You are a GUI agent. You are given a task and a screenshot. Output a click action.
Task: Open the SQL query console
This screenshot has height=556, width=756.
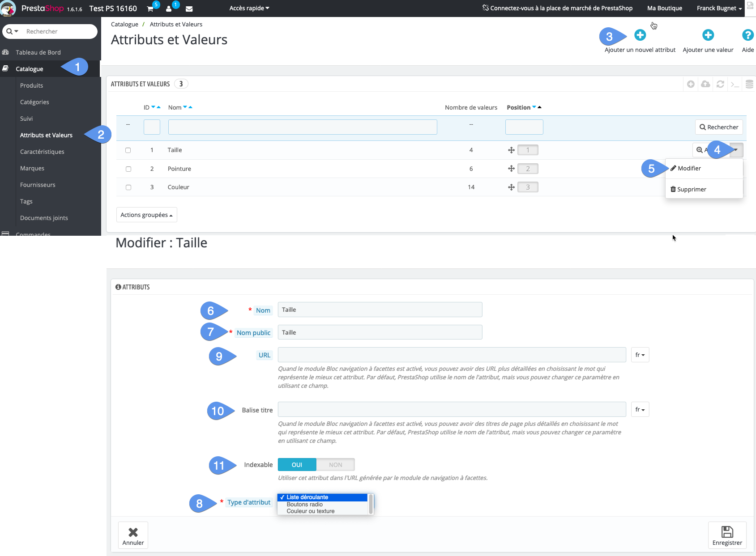pos(735,84)
